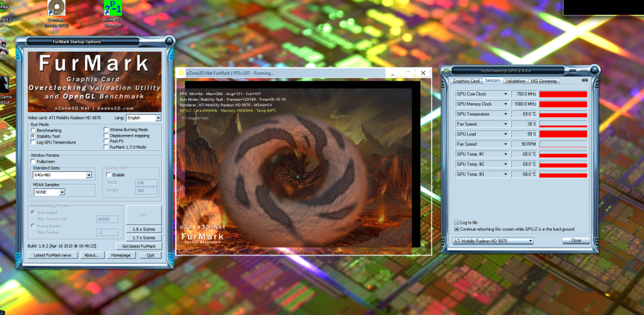Quit FurMark with Quit button
Viewport: 644px width, 315px height.
tap(150, 255)
